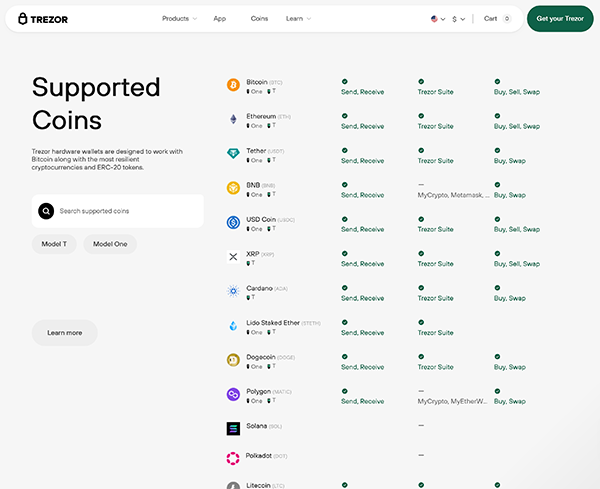The width and height of the screenshot is (600, 489).
Task: Toggle the Model One filter
Action: 110,244
